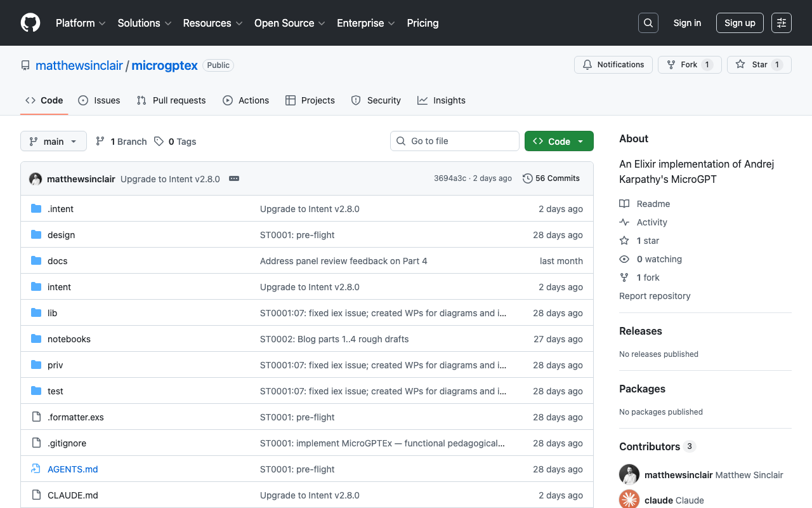Image resolution: width=812 pixels, height=508 pixels.
Task: Open the appearance settings sliders icon
Action: click(781, 23)
